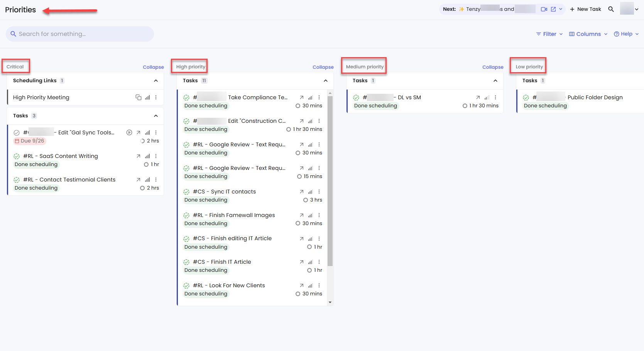Click the New Task button
Viewport: 644px width, 351px height.
click(585, 8)
